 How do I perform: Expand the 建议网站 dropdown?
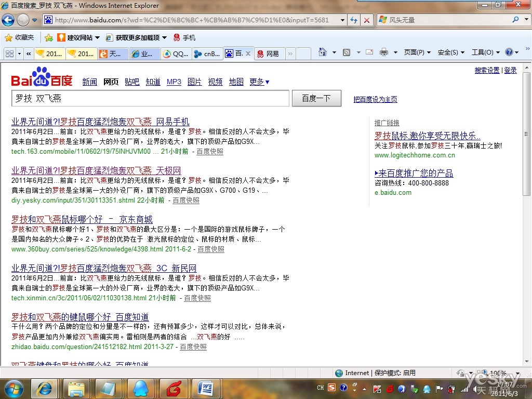97,37
